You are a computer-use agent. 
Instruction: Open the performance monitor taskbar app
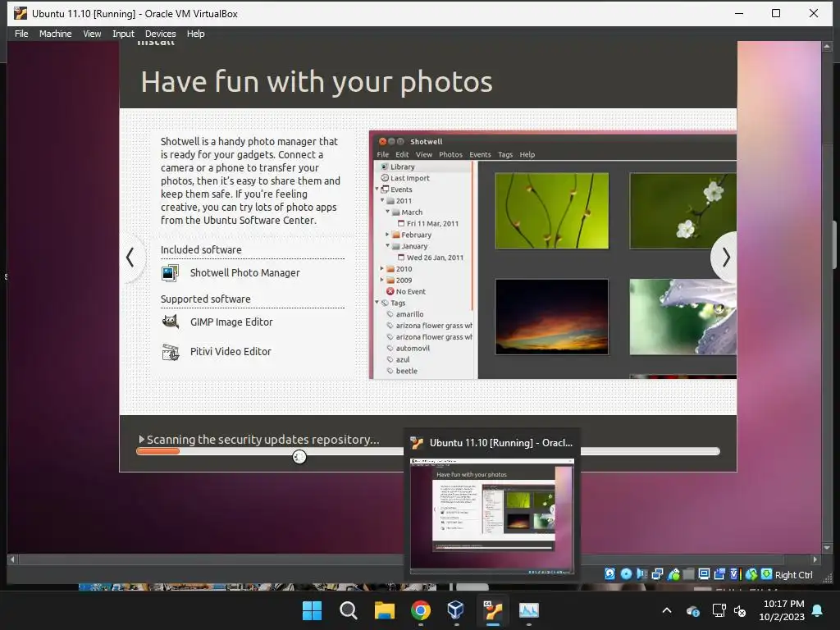tap(529, 610)
